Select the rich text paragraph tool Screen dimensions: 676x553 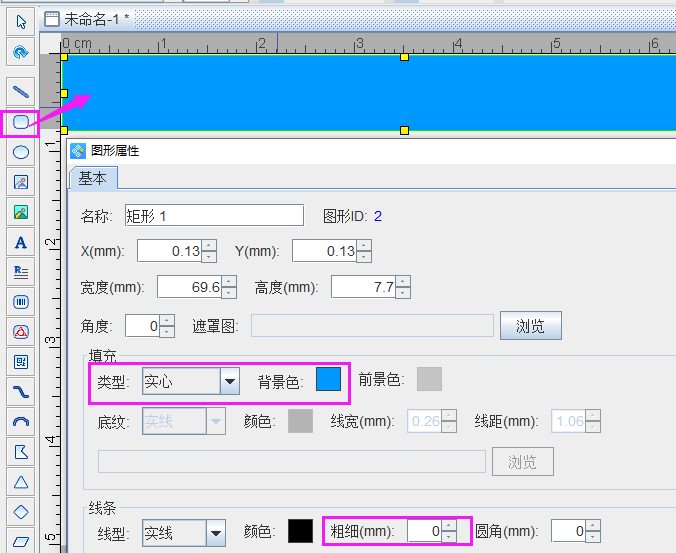[20, 272]
